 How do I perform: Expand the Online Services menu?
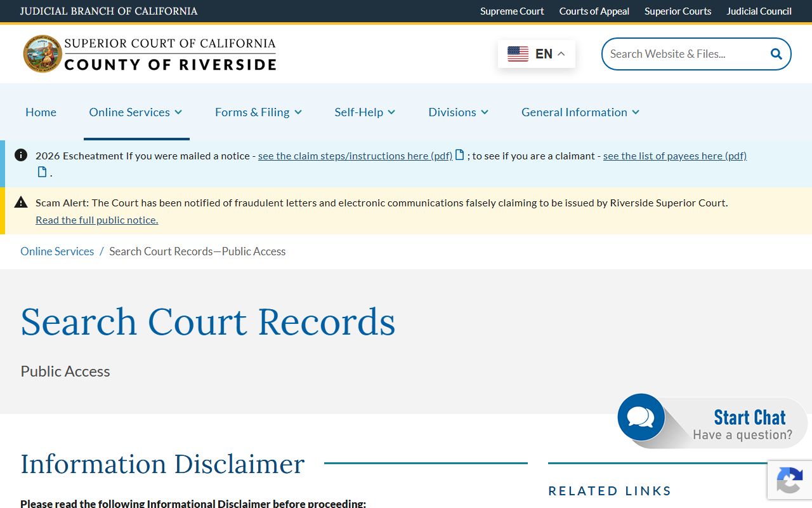point(136,112)
